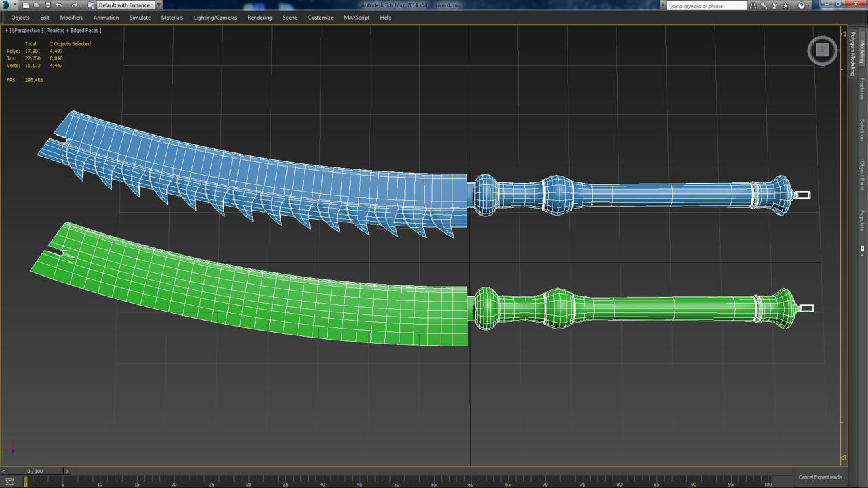Image resolution: width=868 pixels, height=488 pixels.
Task: Open the mini curve editor icon by the timeline
Action: click(x=9, y=481)
